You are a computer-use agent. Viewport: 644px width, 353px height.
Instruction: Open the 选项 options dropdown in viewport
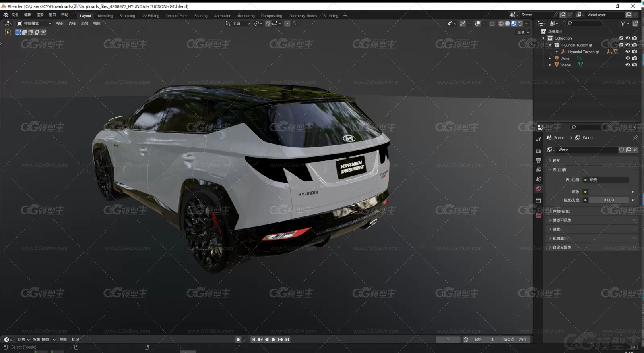pos(523,32)
